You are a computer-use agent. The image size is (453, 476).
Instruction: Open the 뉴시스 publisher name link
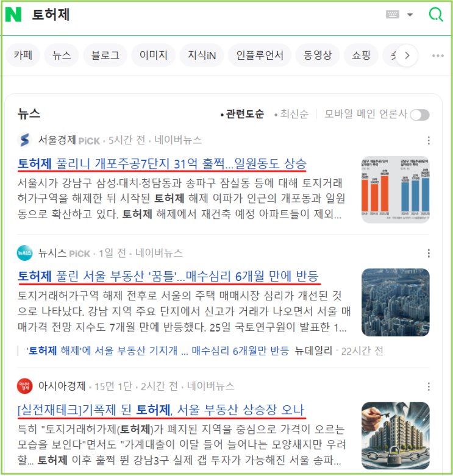click(52, 253)
